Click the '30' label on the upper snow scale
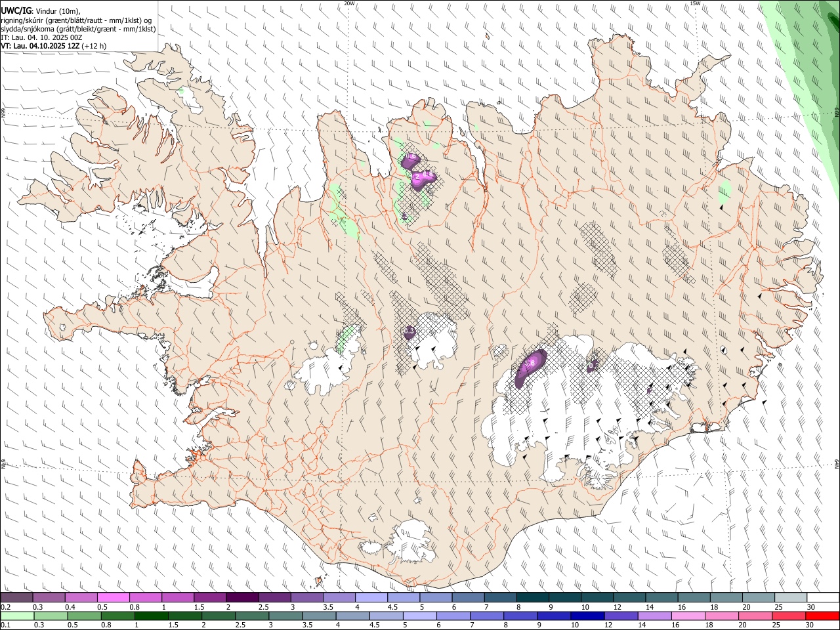Screen dimensions: 840x630 [x=811, y=607]
